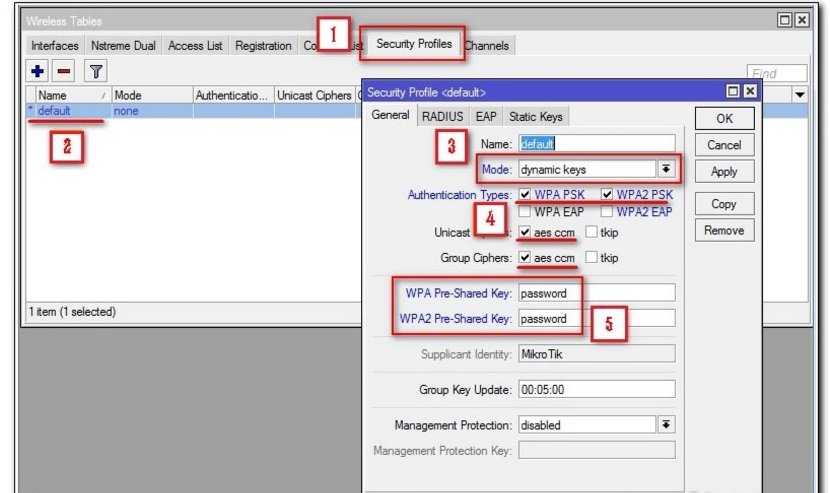The image size is (830, 493).
Task: Toggle the WPA2 PSK checkbox
Action: (x=607, y=194)
